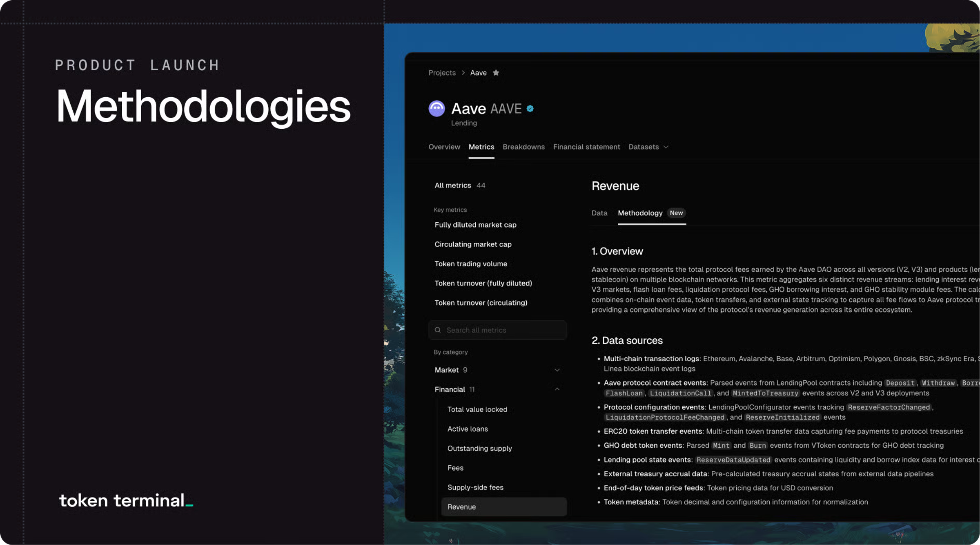The image size is (980, 545).
Task: Go to the Financial statement tab
Action: (x=586, y=147)
